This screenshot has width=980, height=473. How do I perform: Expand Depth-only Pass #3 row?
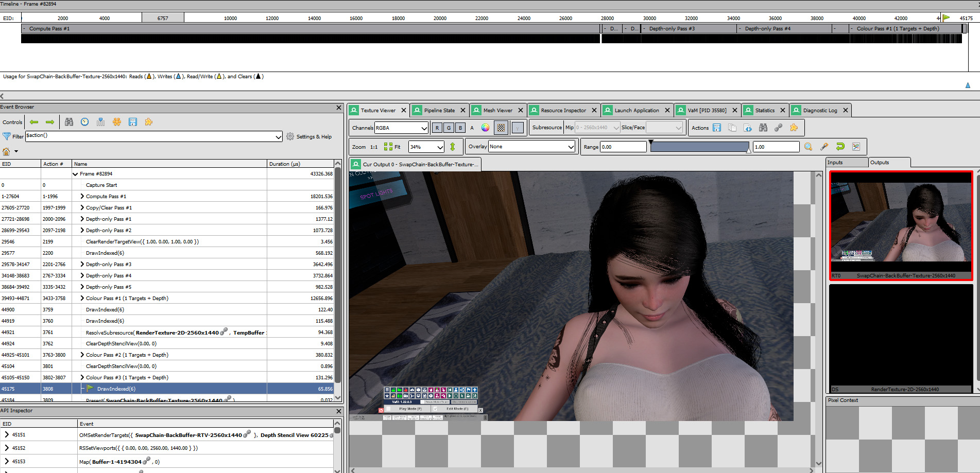click(x=82, y=264)
